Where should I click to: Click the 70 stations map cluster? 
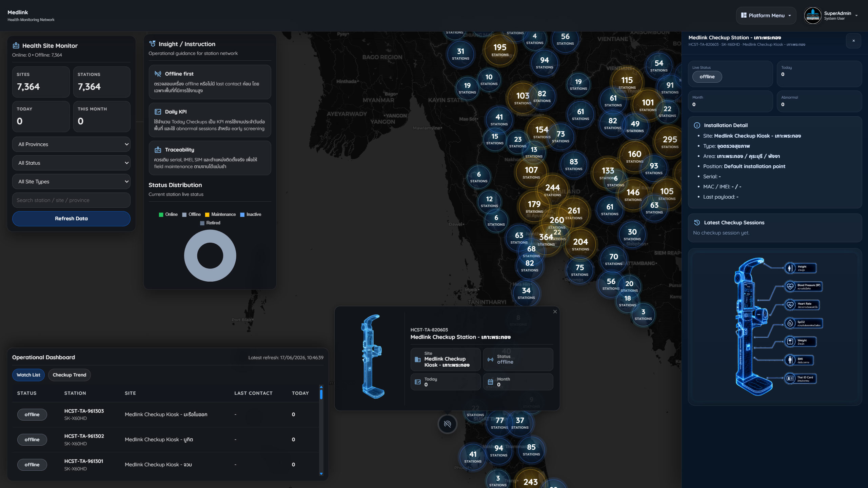(614, 259)
